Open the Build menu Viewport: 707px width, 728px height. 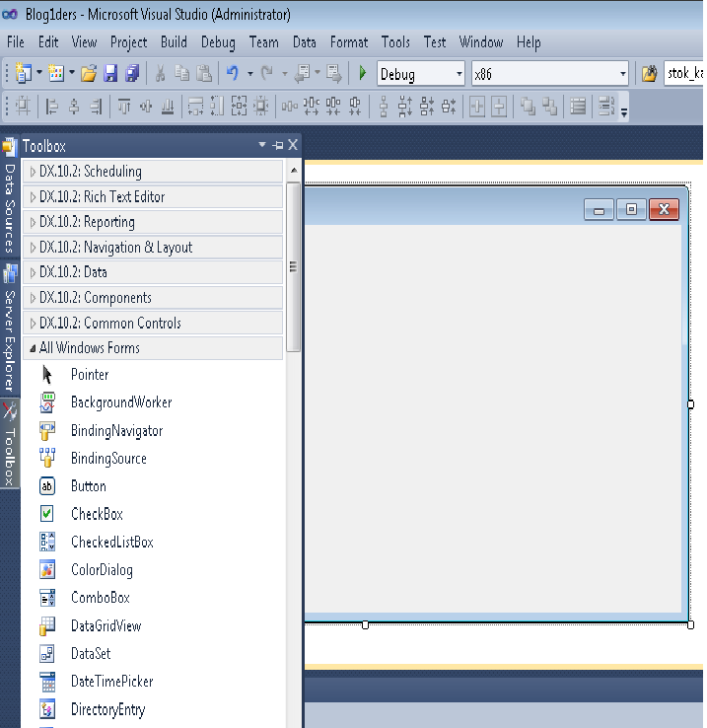click(174, 42)
